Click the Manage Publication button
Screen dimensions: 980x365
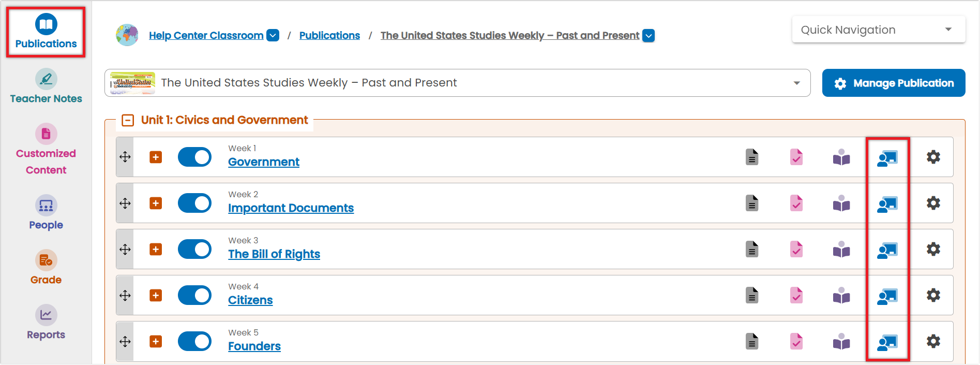[893, 83]
